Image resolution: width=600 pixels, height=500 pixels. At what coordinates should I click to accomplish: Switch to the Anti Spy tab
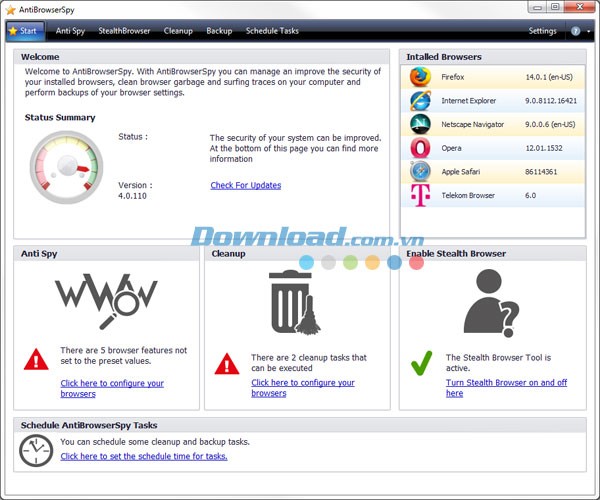pyautogui.click(x=70, y=31)
